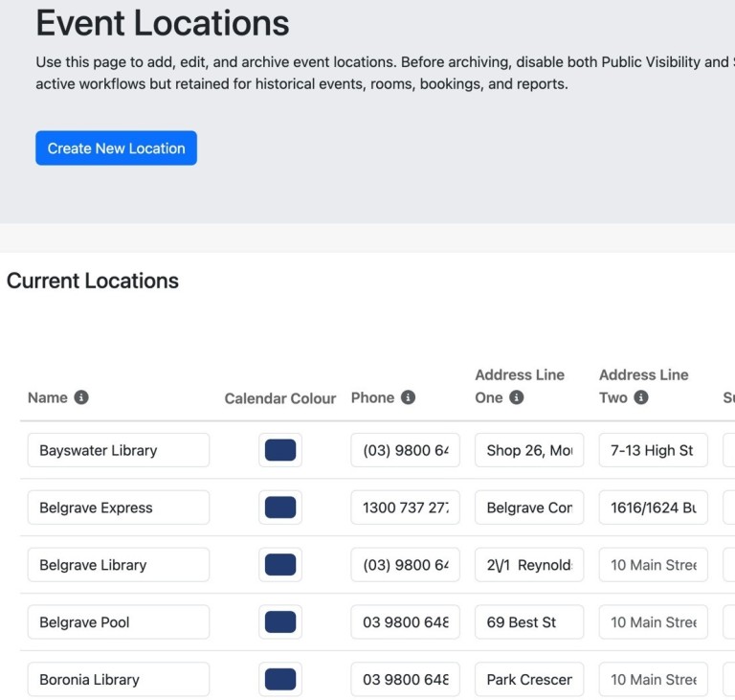Open the info icon beside Name header
This screenshot has height=700, width=735.
click(x=81, y=397)
